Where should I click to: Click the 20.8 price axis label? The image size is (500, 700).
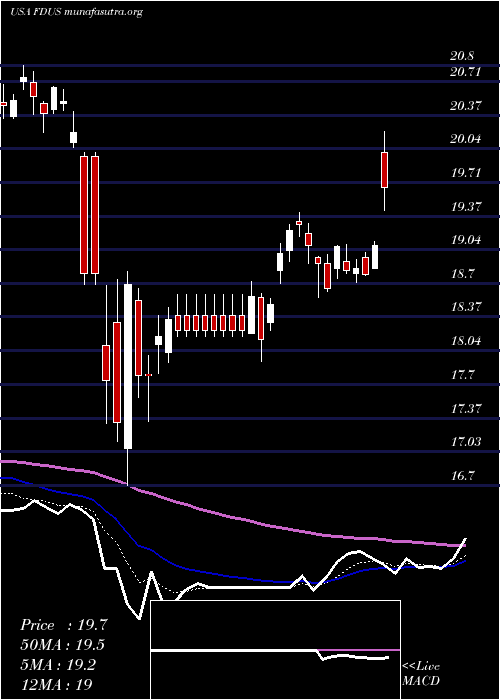point(462,56)
